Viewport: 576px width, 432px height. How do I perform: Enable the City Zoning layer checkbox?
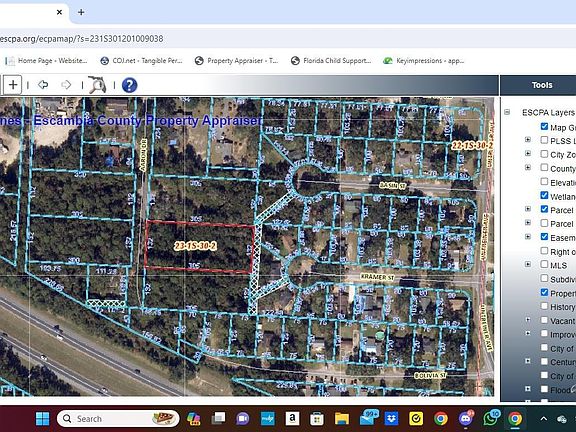click(x=544, y=154)
